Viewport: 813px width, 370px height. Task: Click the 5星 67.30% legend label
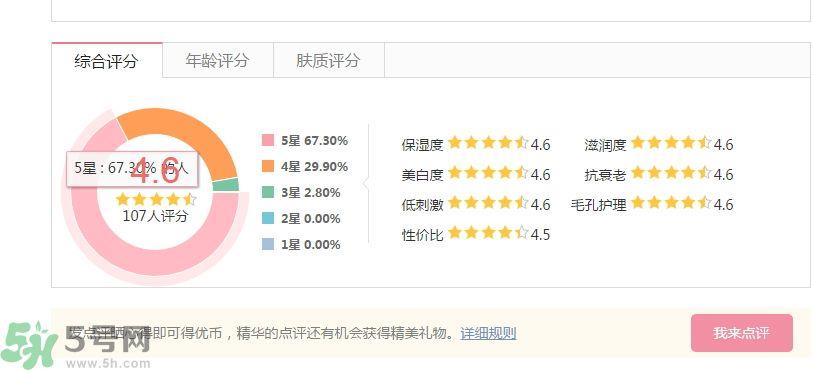314,141
